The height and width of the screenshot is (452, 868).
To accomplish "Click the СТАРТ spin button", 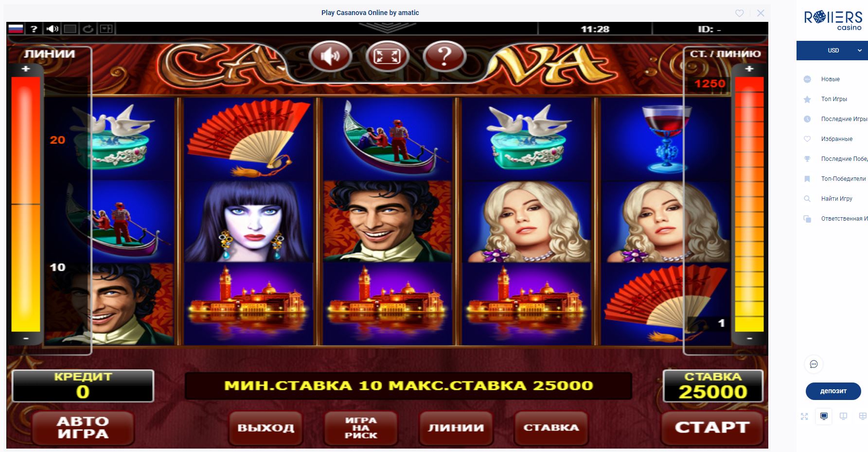I will [x=712, y=428].
